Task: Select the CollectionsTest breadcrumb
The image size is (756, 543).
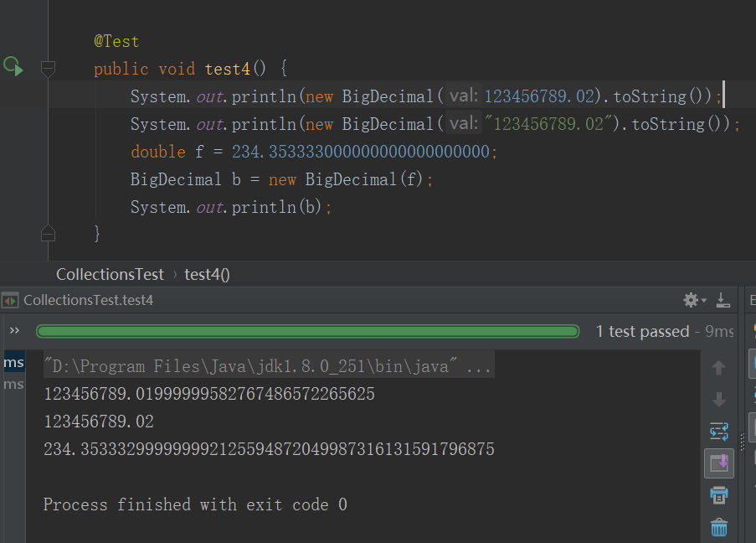Action: [110, 274]
